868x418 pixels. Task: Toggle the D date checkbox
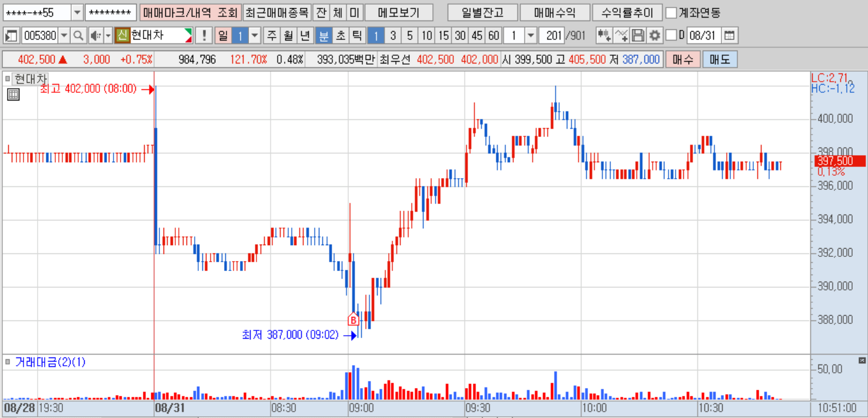coord(671,36)
